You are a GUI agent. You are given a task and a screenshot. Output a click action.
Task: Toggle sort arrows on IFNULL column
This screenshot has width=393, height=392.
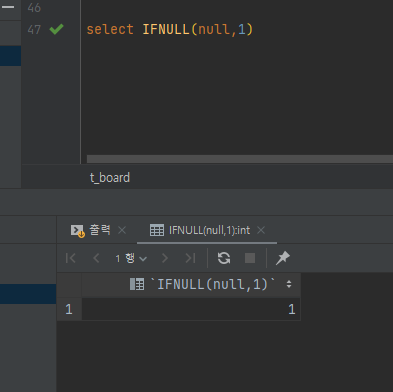click(289, 284)
